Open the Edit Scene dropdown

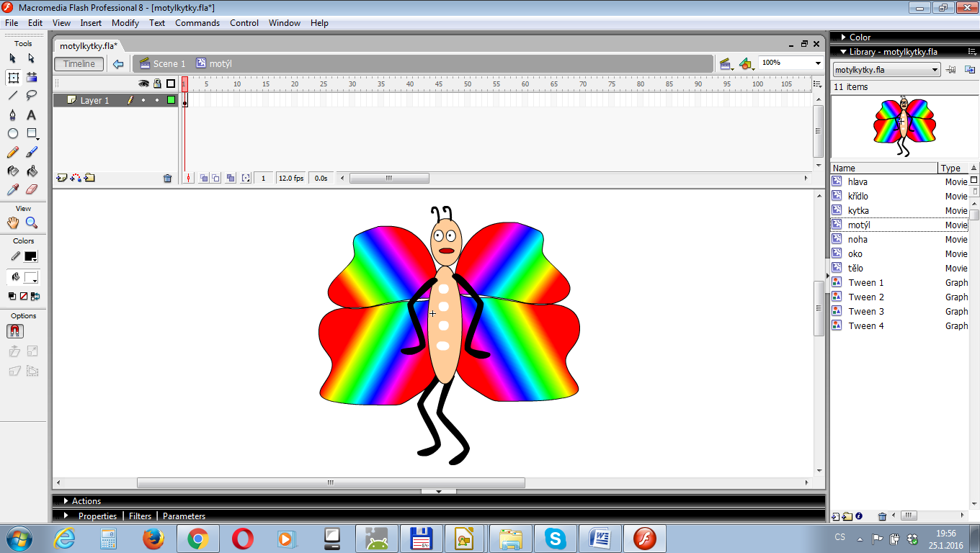[x=726, y=64]
